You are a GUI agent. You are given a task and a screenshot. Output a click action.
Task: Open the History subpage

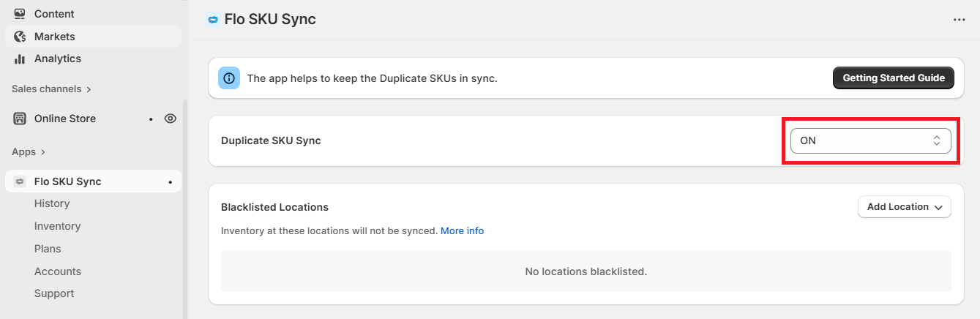[52, 203]
